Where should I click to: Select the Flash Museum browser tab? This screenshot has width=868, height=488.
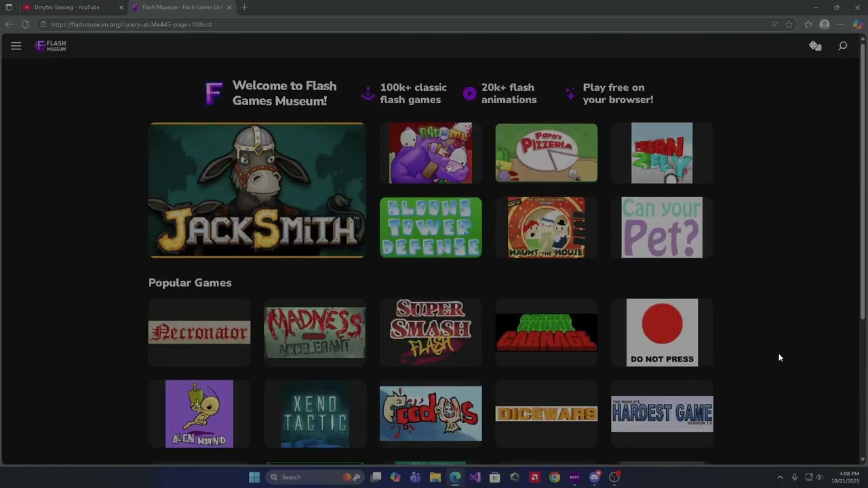[182, 7]
